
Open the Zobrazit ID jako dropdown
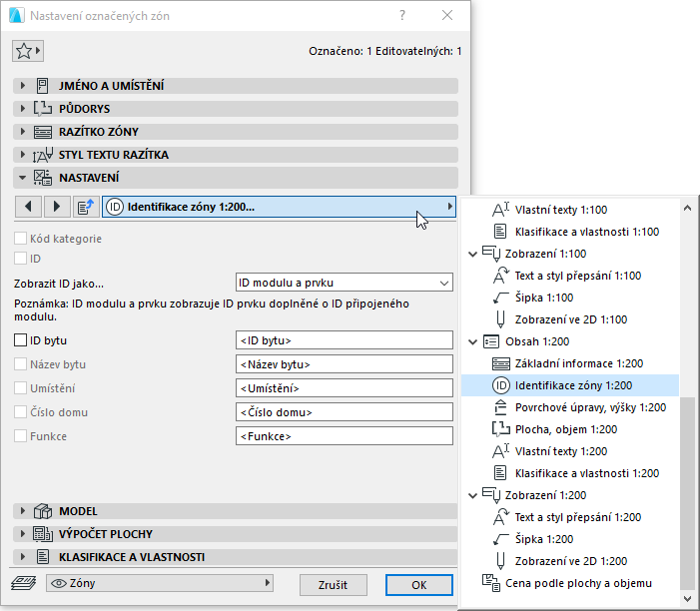[344, 283]
